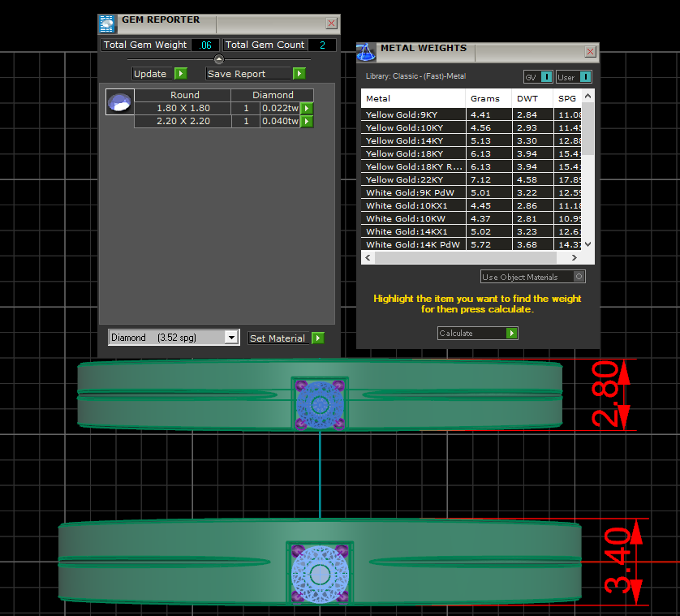
Task: Click the Grams column header
Action: coord(485,98)
